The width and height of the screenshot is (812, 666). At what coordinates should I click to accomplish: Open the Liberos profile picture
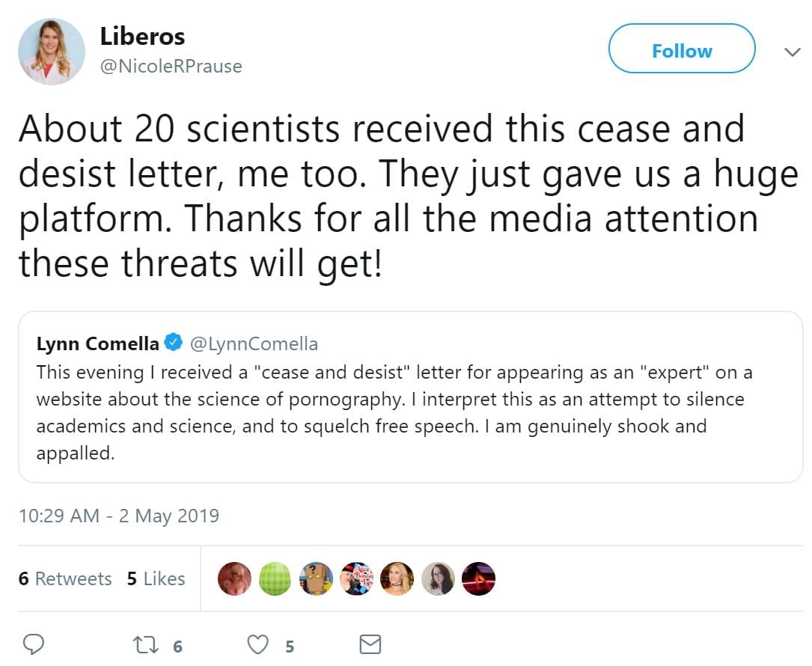[x=52, y=52]
